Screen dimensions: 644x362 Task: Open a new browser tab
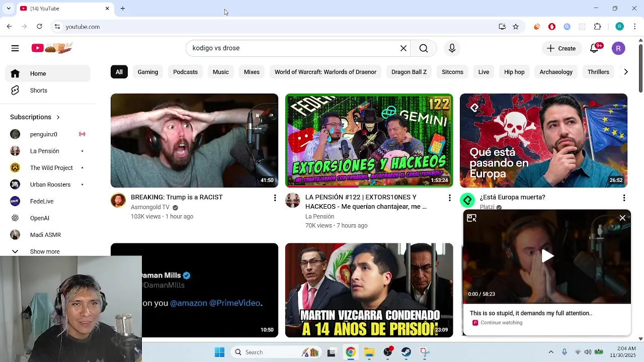pos(123,9)
